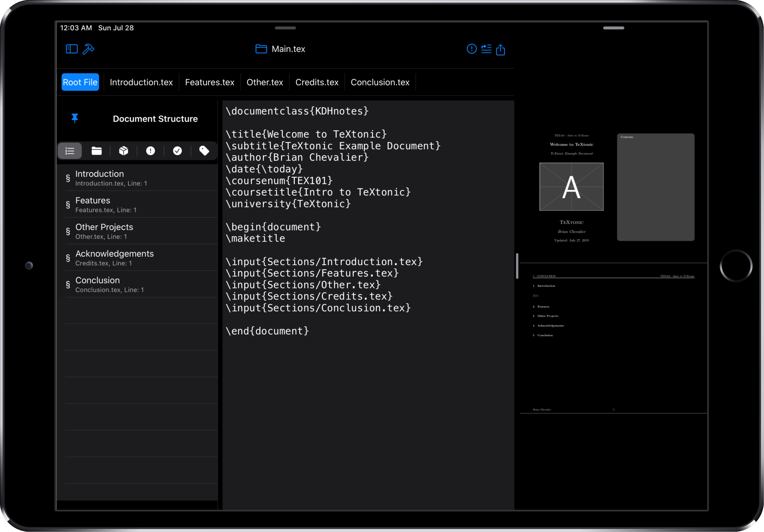Screen dimensions: 764x532
Task: Click the \coursetitle{Intro to TeXtonic} line
Action: click(x=318, y=192)
